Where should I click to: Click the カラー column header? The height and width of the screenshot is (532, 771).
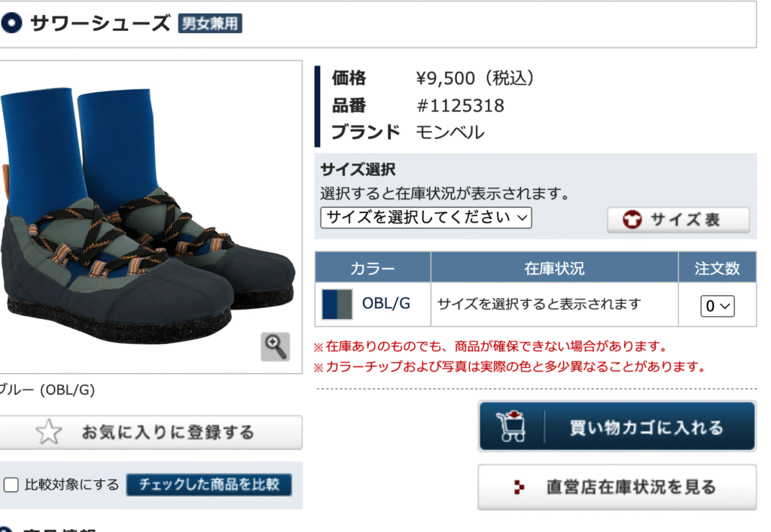pyautogui.click(x=373, y=268)
